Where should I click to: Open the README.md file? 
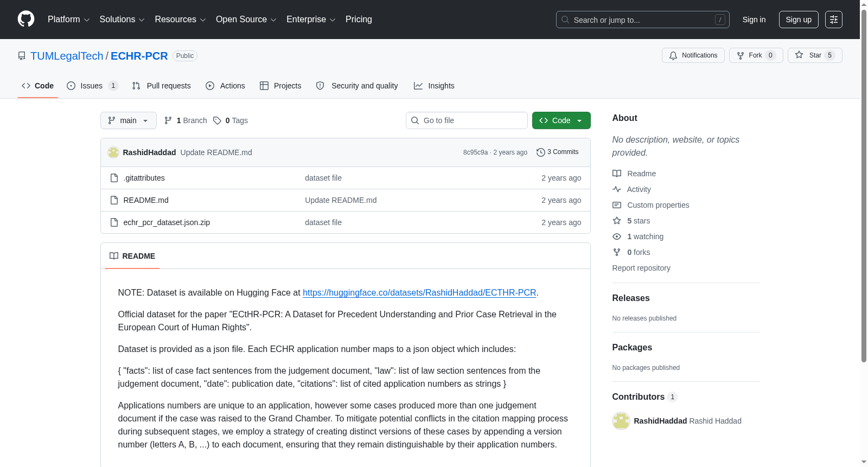(x=146, y=200)
